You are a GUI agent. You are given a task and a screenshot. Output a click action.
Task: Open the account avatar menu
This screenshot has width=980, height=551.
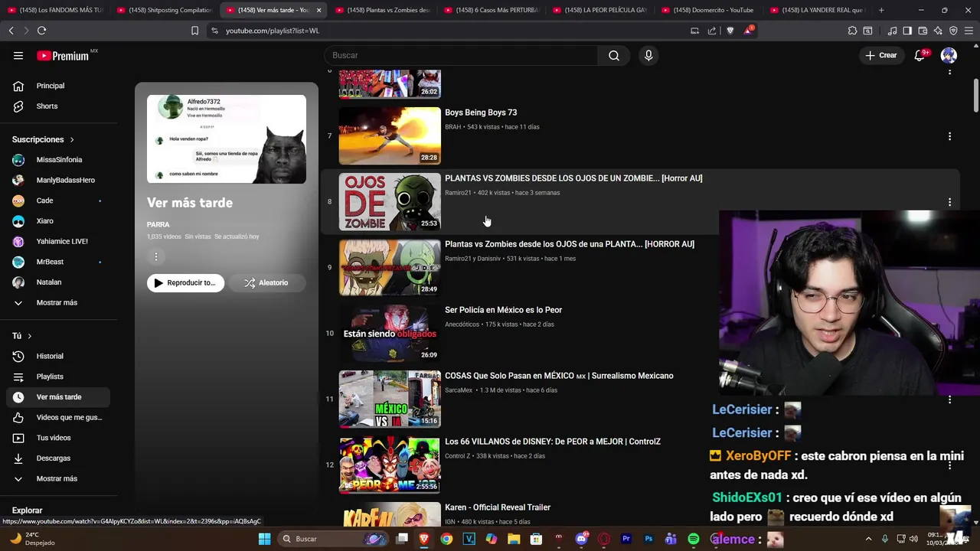(x=949, y=55)
